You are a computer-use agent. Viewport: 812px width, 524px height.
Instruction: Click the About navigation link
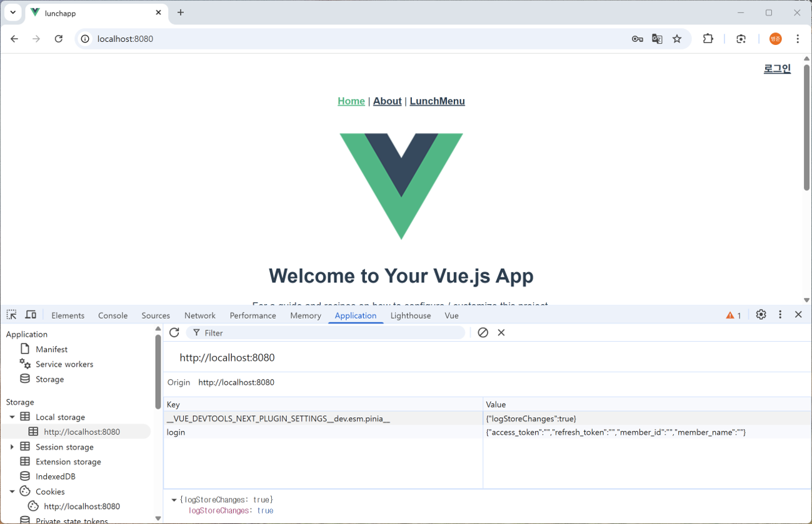[x=388, y=101]
